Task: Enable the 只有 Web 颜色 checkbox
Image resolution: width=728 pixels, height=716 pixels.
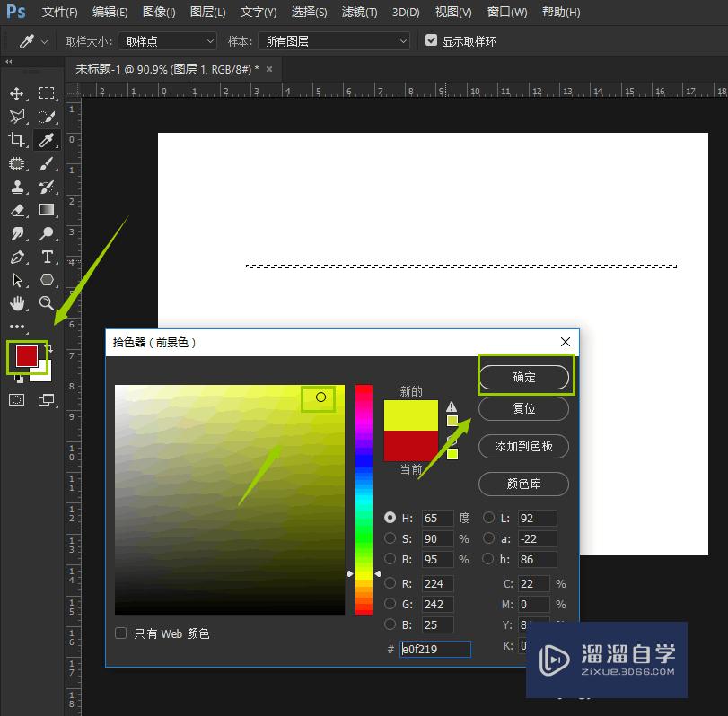Action: [120, 633]
